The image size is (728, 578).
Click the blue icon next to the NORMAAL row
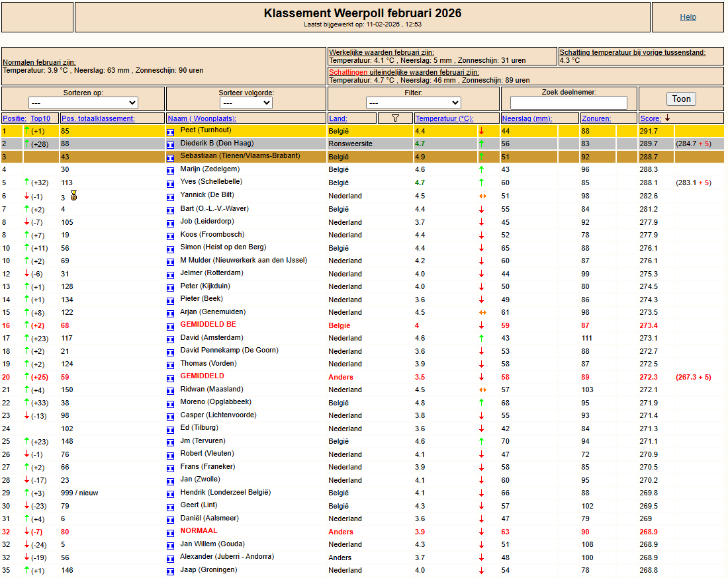point(170,532)
